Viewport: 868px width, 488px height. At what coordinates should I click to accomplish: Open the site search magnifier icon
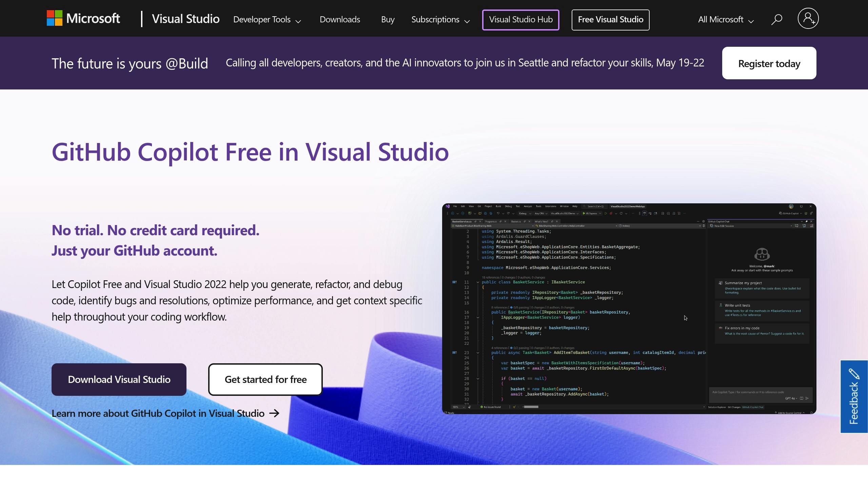pos(776,19)
